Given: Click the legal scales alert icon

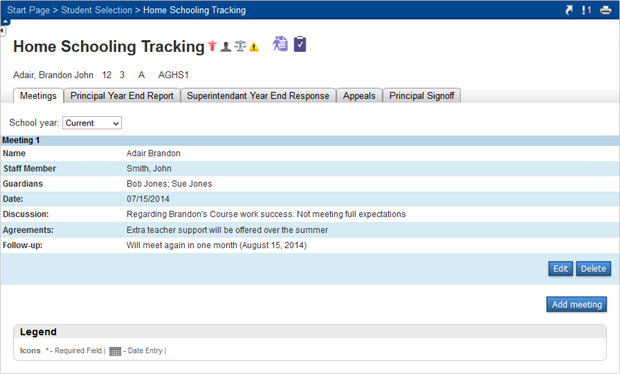Looking at the screenshot, I should (240, 46).
